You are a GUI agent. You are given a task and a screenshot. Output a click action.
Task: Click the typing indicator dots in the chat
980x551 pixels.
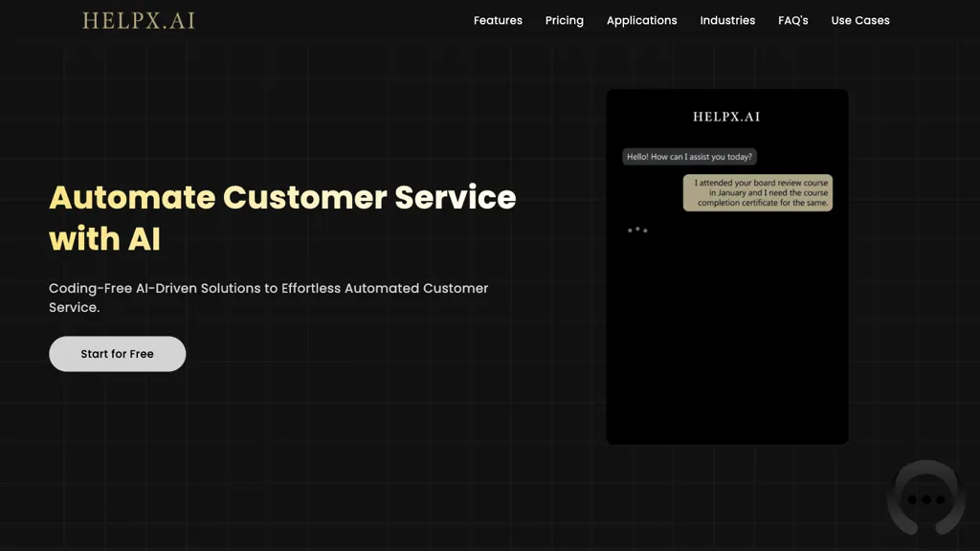point(638,230)
